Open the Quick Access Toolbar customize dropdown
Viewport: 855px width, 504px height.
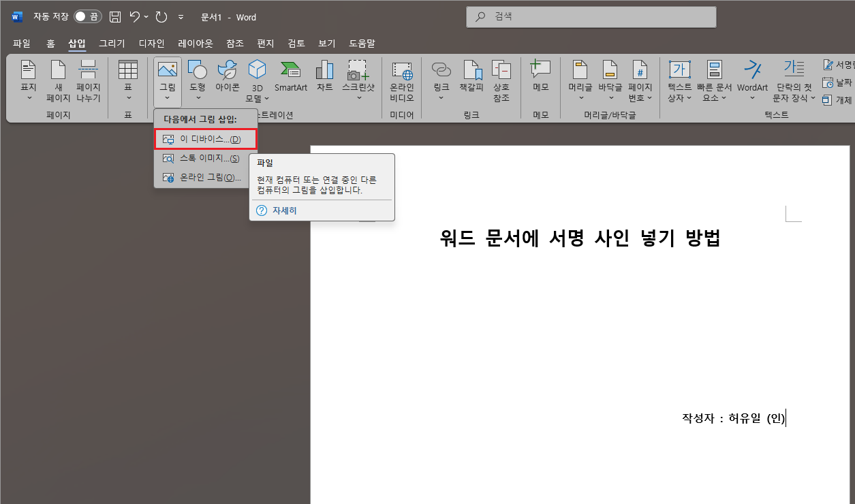(x=181, y=17)
